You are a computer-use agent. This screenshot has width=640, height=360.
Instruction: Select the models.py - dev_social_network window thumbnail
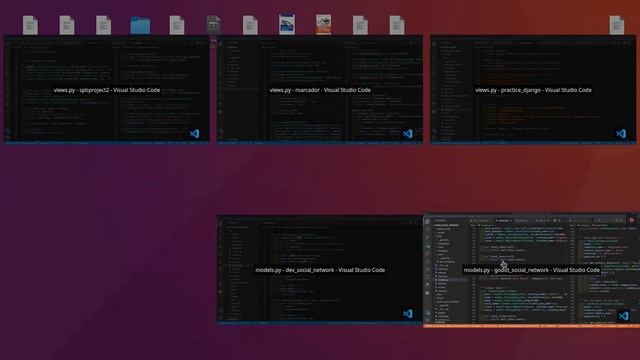pyautogui.click(x=320, y=270)
